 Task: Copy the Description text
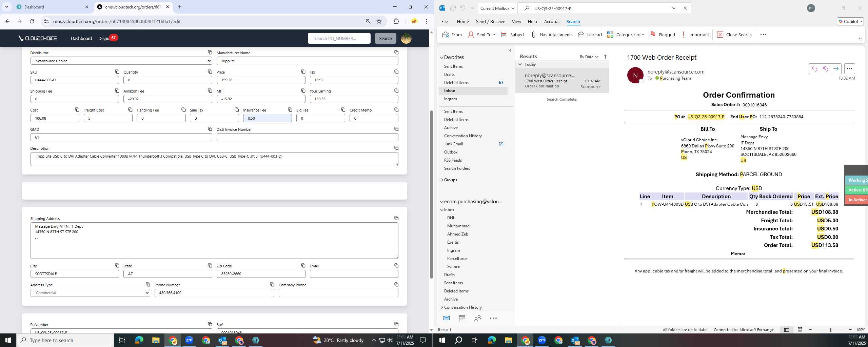tap(396, 148)
